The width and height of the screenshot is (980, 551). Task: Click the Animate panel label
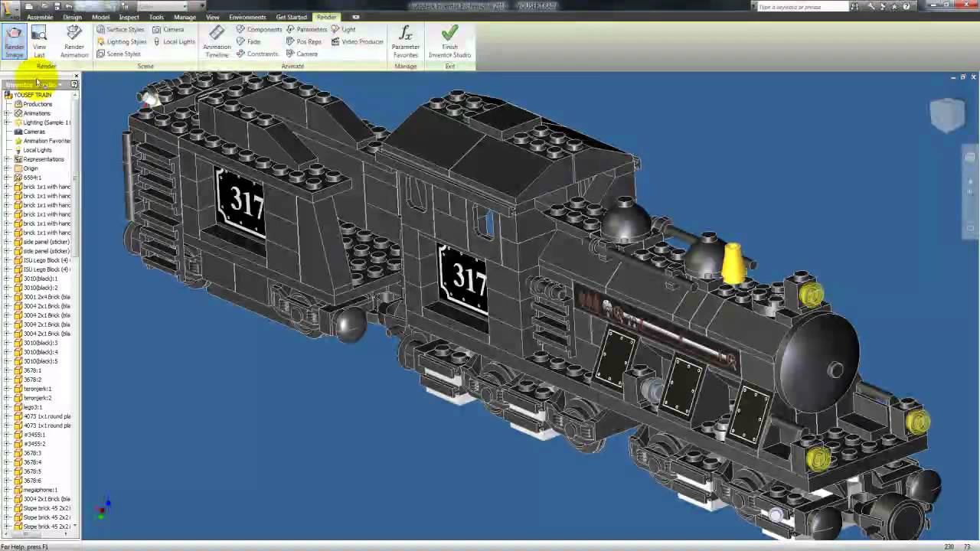[x=292, y=67]
